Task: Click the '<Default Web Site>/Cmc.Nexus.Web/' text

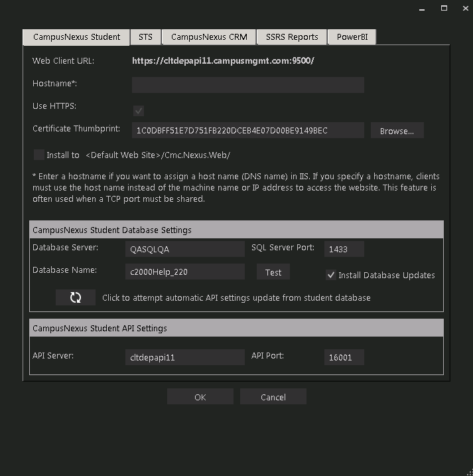Action: point(158,155)
